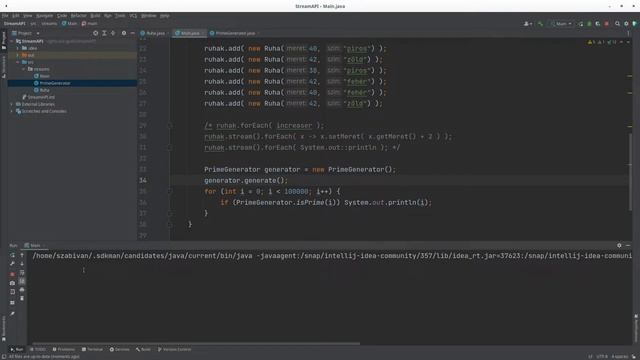Hide the Project tool window
Screen dimensions: 640x360
coord(133,33)
